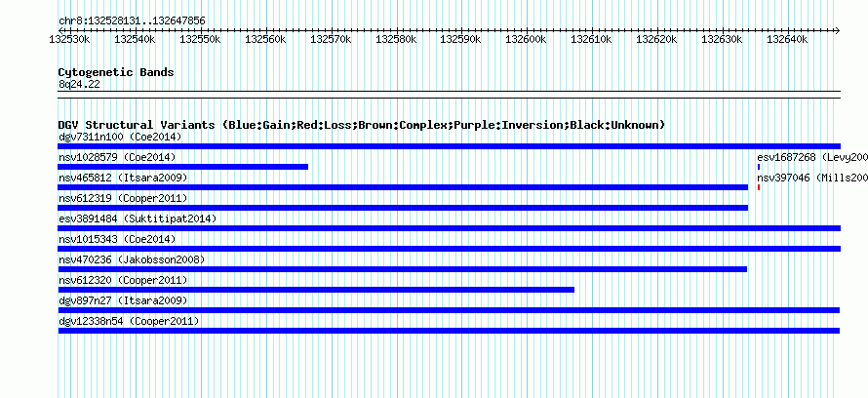Image resolution: width=868 pixels, height=398 pixels.
Task: Click the 132620k ruler tick label
Action: [x=657, y=39]
